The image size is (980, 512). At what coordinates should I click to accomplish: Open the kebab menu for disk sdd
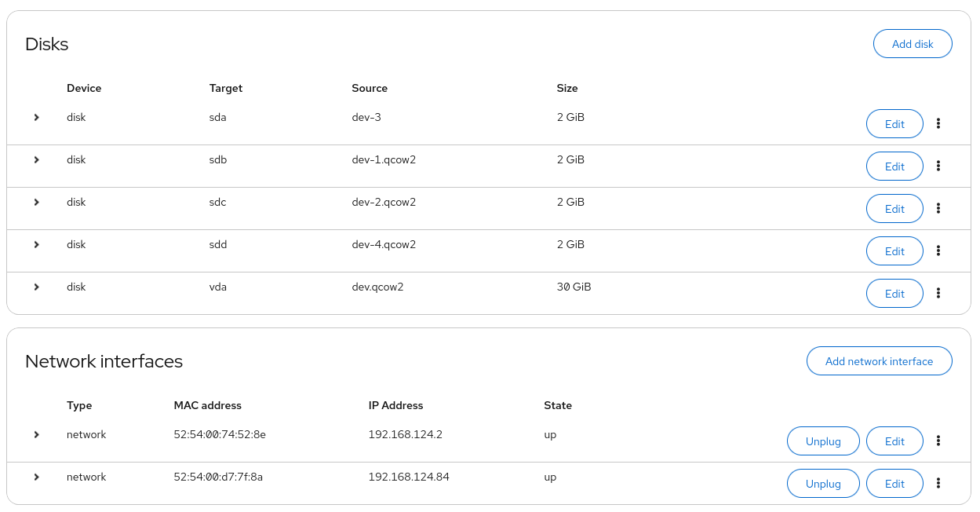(938, 251)
